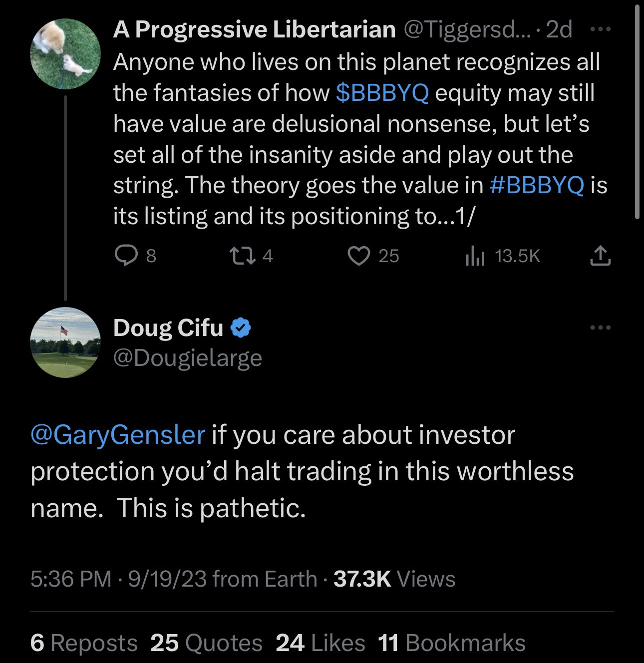Tap the reply bubble icon with 8 replies
This screenshot has height=663, width=644.
[x=126, y=256]
